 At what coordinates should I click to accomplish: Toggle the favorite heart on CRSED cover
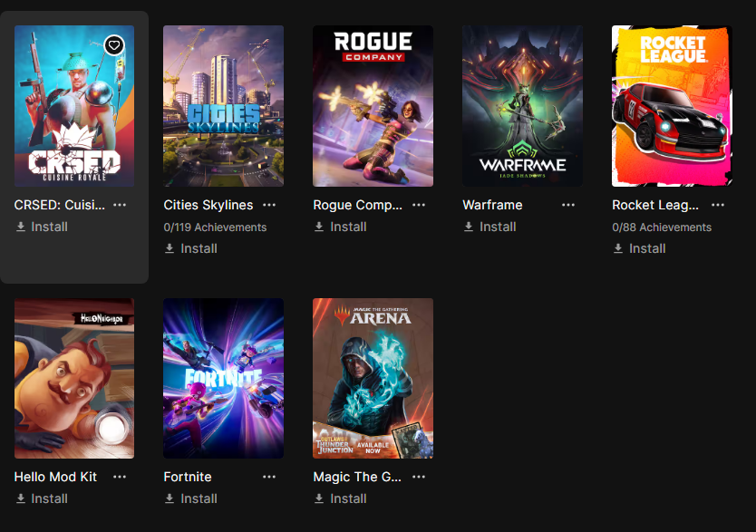114,45
